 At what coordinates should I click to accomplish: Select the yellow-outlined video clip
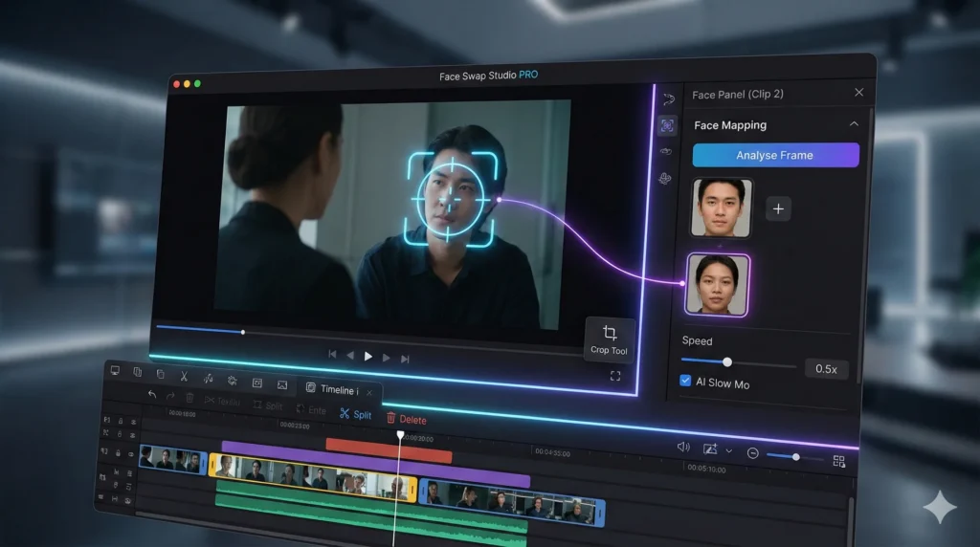click(313, 478)
